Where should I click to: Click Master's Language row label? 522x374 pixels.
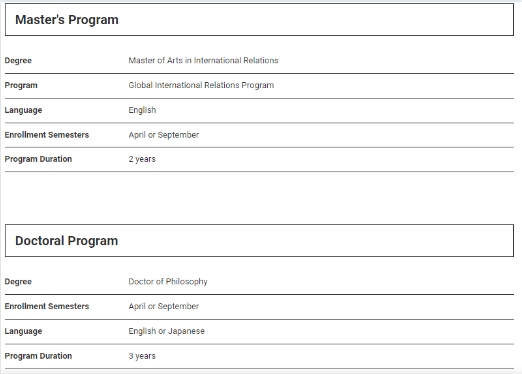click(23, 110)
